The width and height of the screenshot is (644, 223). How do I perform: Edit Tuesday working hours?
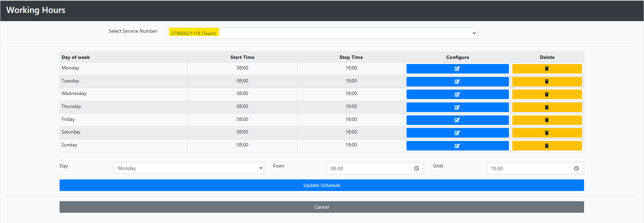[458, 82]
